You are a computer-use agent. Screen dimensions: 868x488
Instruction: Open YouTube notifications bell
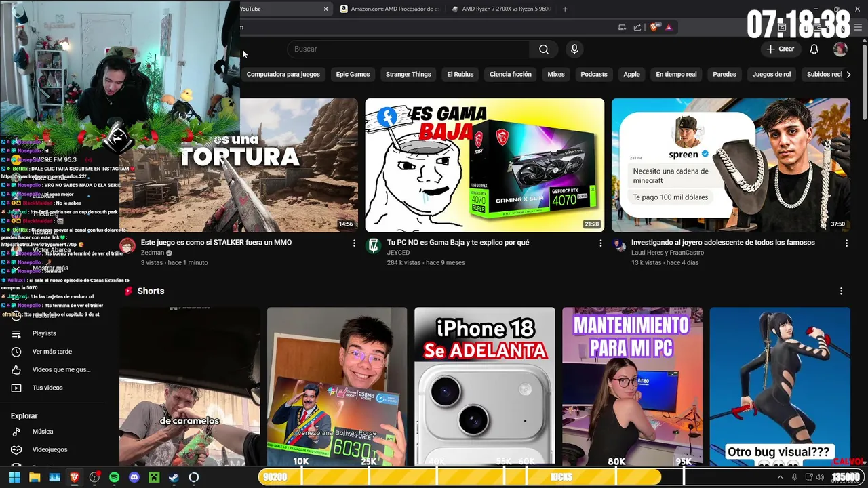click(814, 49)
